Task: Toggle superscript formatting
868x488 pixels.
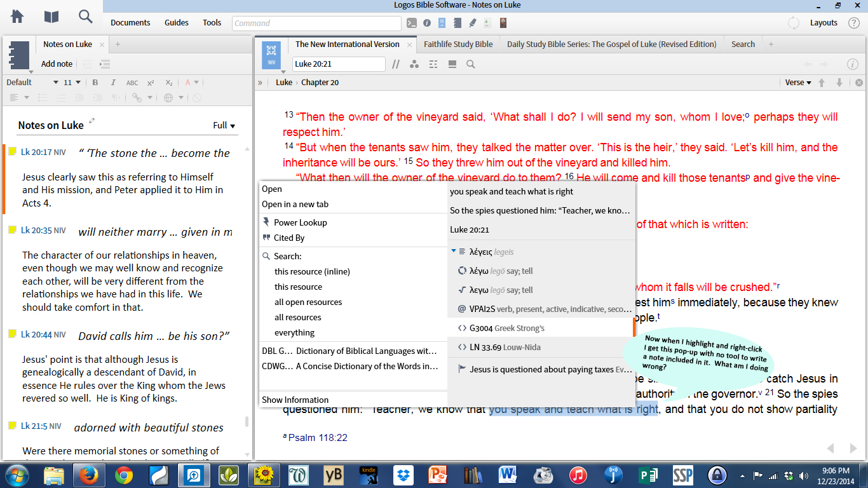Action: (x=151, y=83)
